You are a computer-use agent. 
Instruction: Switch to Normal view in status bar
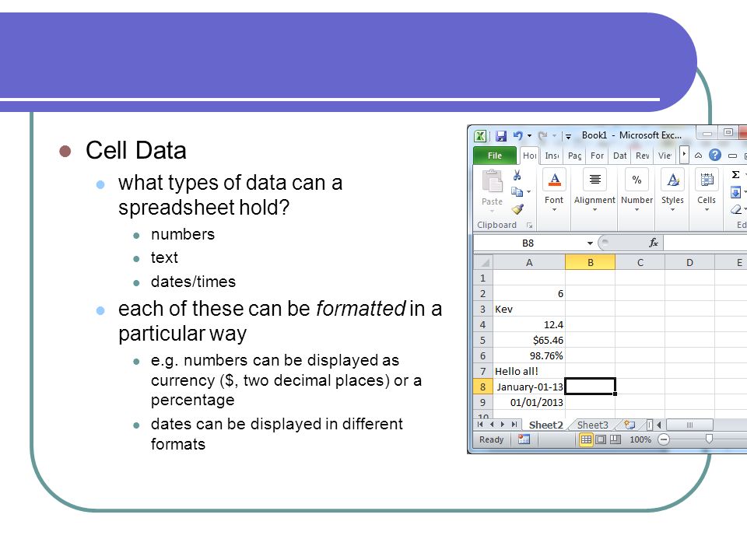[x=586, y=439]
